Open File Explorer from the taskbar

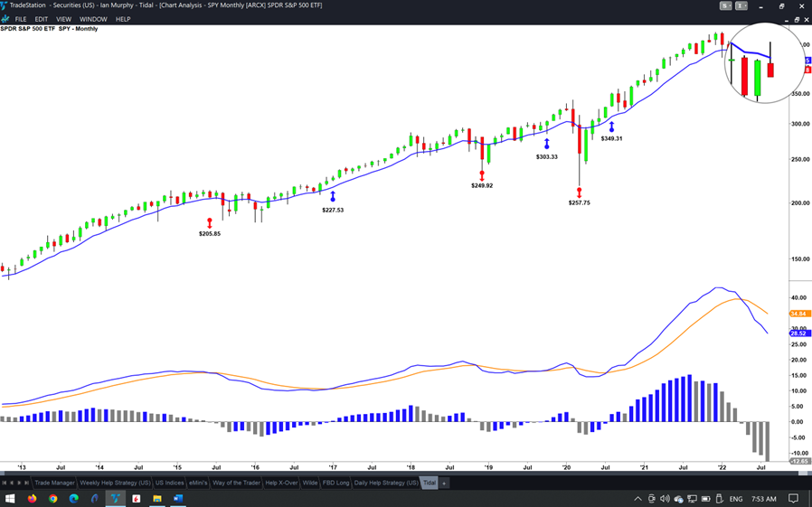click(x=157, y=499)
